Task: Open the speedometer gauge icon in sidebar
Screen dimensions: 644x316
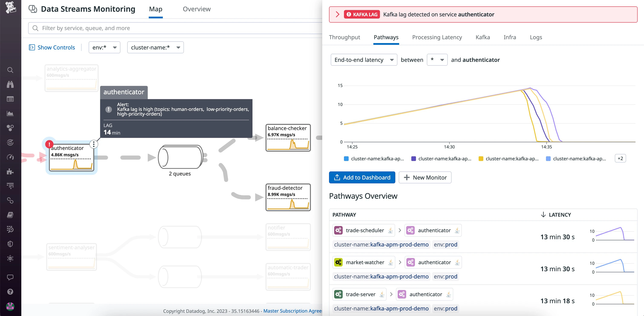Action: coord(10,157)
